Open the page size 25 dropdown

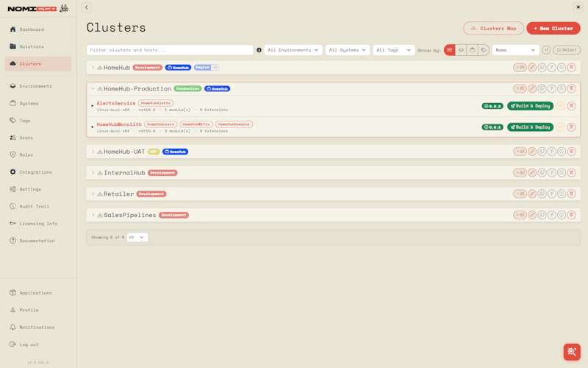(137, 237)
